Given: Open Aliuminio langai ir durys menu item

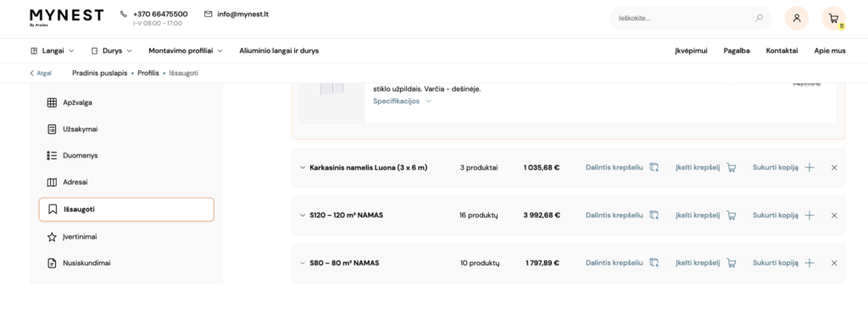Looking at the screenshot, I should click(279, 50).
